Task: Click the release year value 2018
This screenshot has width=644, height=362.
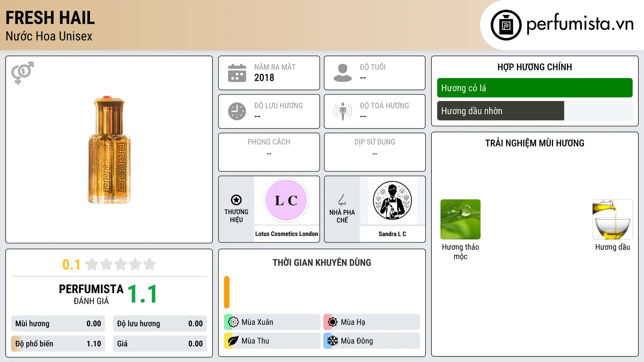Action: (x=264, y=78)
